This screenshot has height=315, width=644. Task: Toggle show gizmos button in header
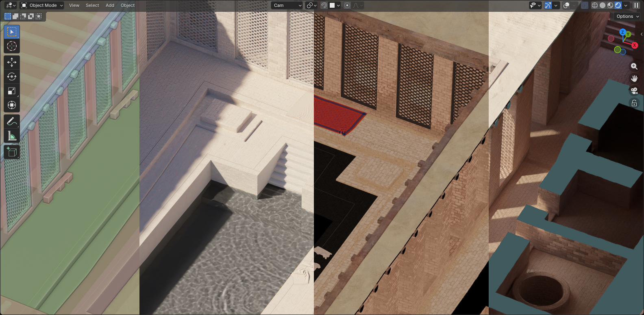[548, 5]
